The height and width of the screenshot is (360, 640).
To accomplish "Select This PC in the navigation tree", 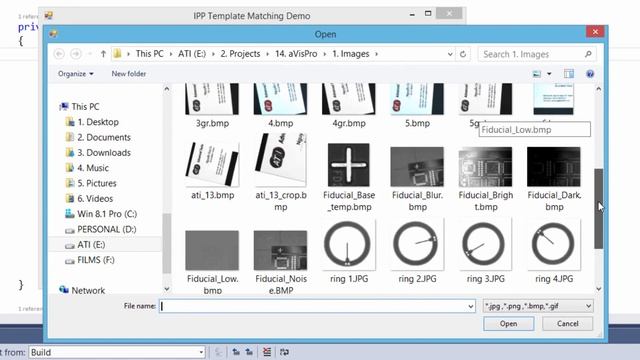I will (85, 107).
